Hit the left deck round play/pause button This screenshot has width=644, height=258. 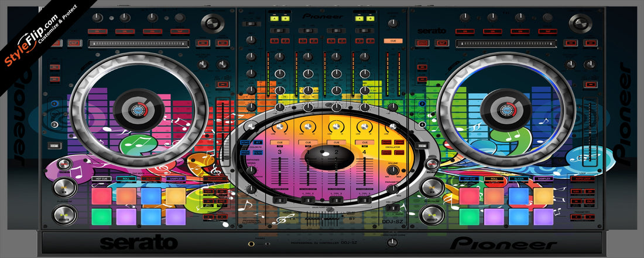tap(64, 215)
